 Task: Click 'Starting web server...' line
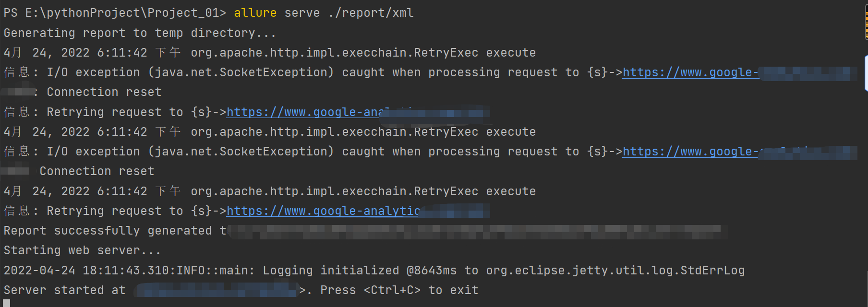pos(82,250)
